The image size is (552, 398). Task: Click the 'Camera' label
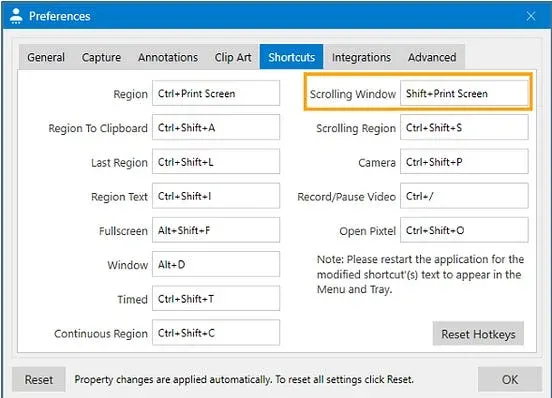coord(377,163)
